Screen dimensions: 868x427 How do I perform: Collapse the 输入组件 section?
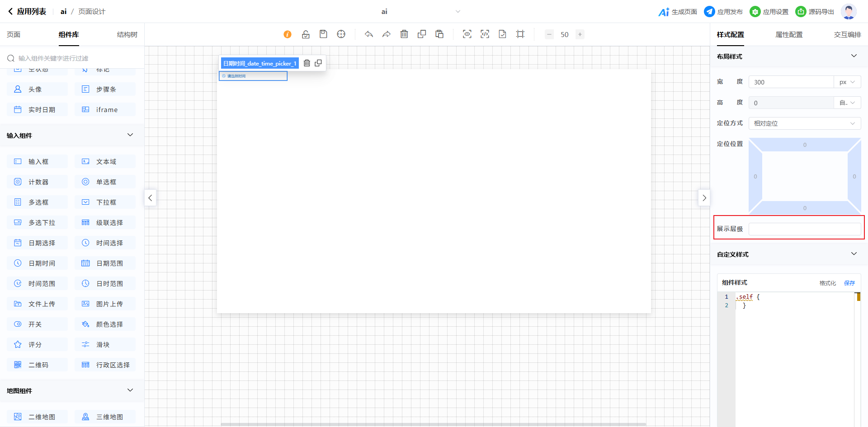point(130,135)
